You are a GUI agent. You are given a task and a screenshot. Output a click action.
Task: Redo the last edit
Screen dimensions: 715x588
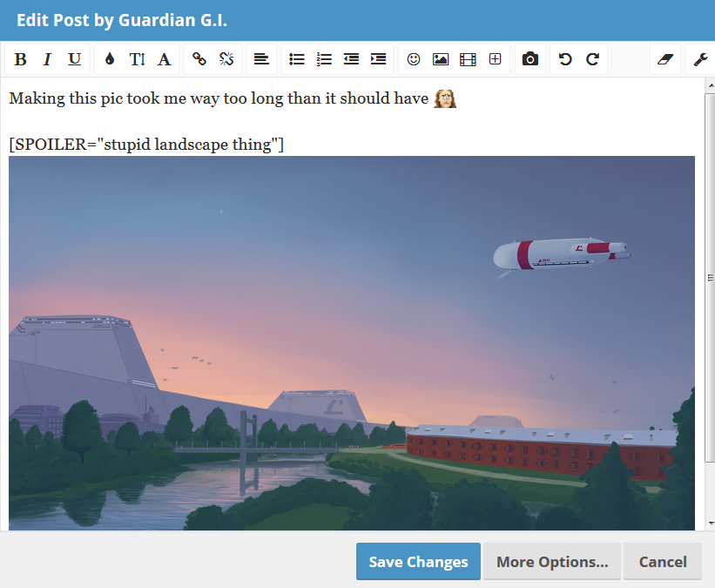pyautogui.click(x=592, y=59)
